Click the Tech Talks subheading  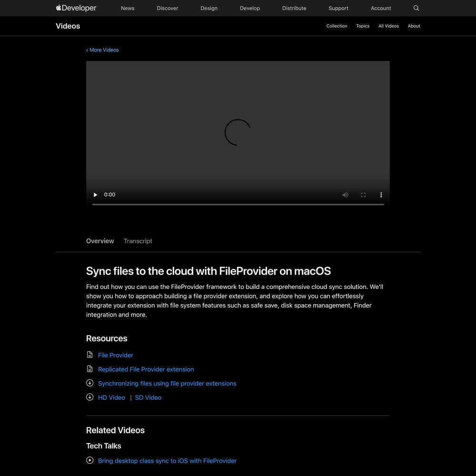103,446
